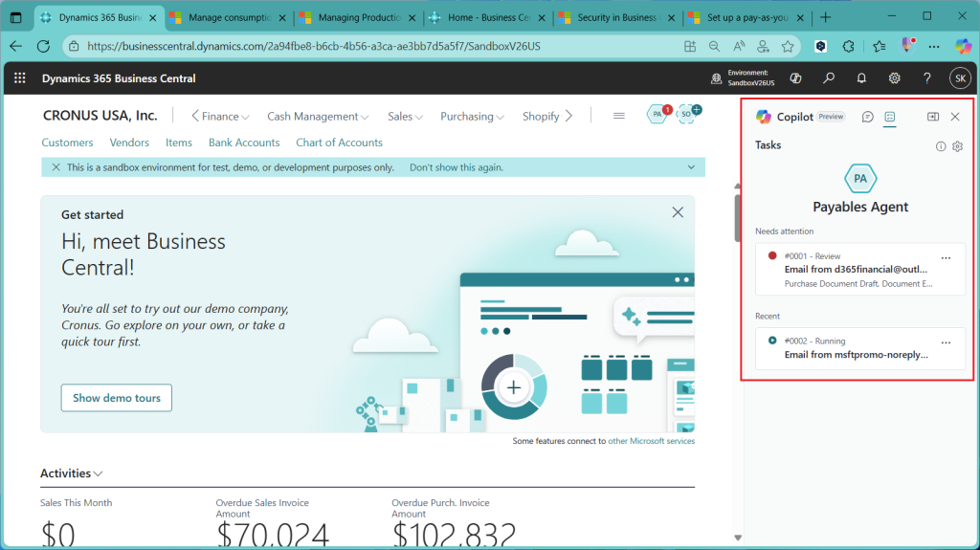Image resolution: width=980 pixels, height=550 pixels.
Task: Dismiss the sandbox notification bar
Action: click(x=56, y=167)
